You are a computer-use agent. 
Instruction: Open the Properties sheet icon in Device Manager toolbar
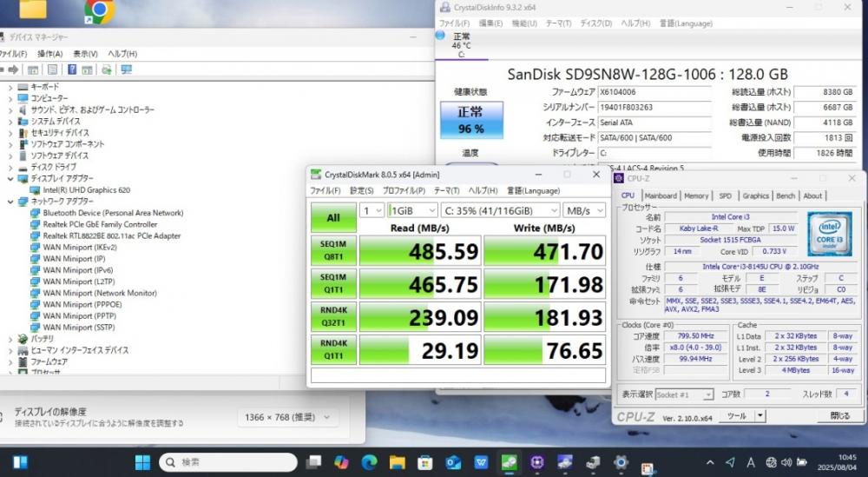tap(52, 70)
